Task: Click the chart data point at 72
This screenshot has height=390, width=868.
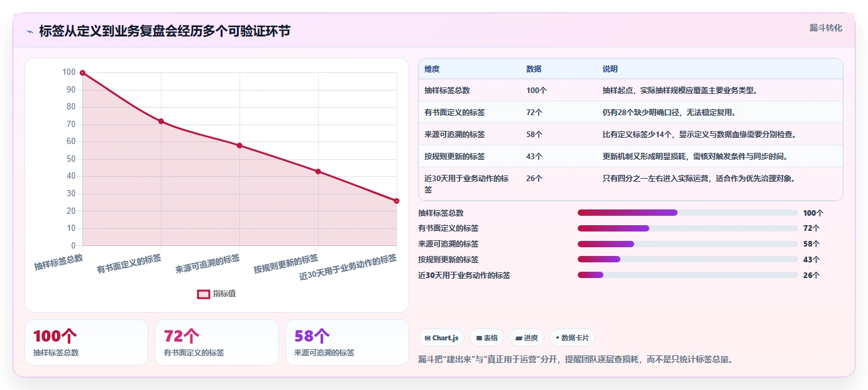Action: tap(161, 121)
